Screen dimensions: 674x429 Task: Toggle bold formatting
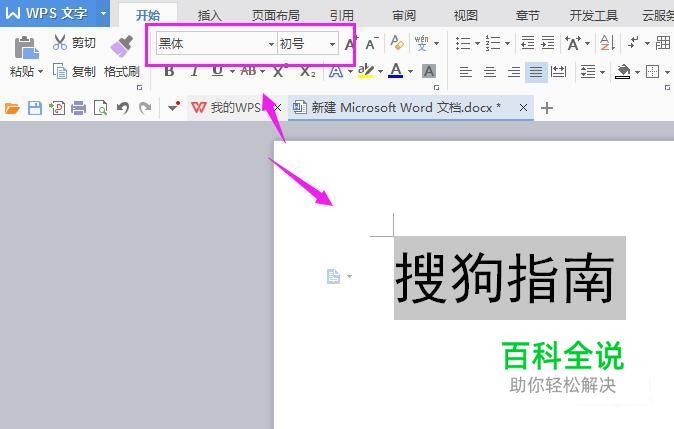pyautogui.click(x=169, y=71)
